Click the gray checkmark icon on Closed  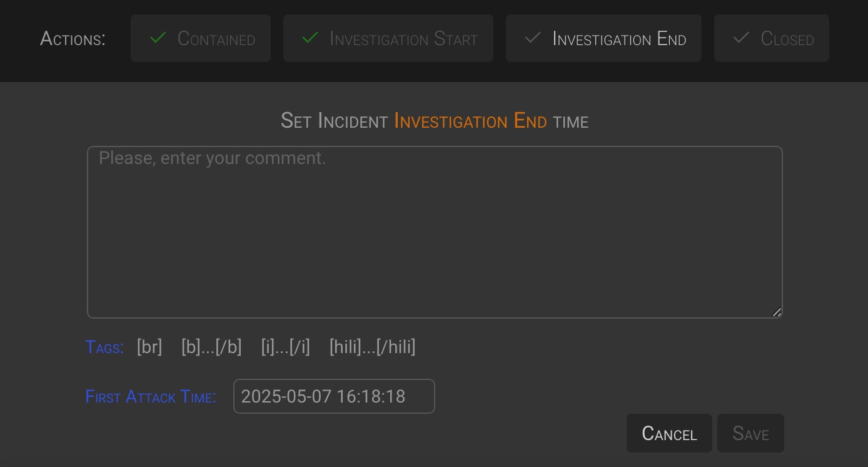click(741, 38)
